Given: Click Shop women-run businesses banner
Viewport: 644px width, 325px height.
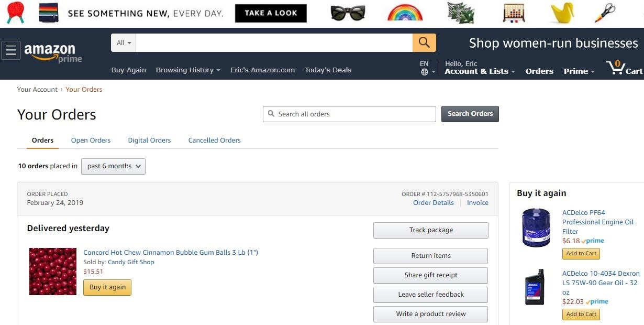Looking at the screenshot, I should 553,43.
